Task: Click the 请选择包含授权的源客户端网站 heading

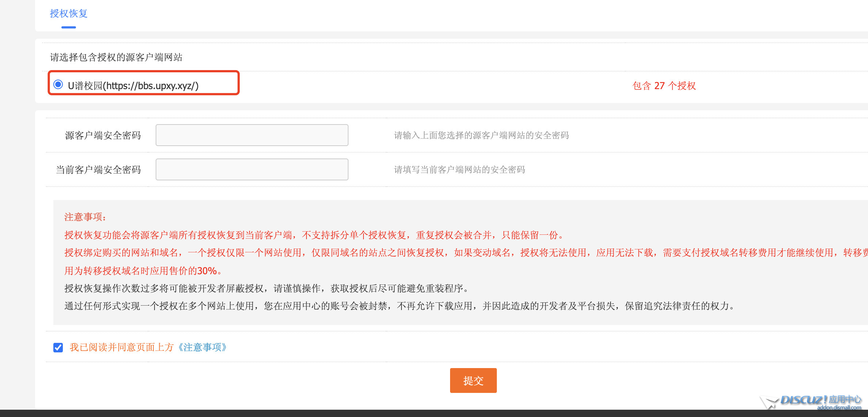Action: pos(116,57)
